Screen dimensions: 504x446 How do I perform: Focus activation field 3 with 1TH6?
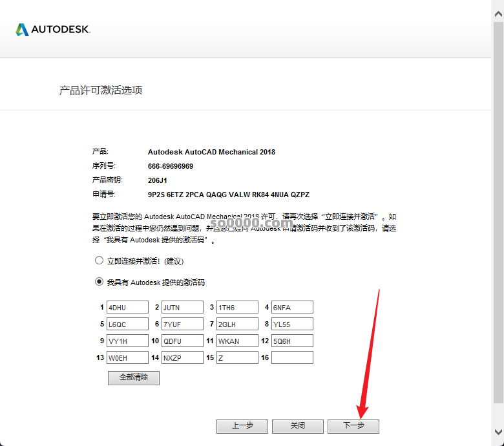237,307
